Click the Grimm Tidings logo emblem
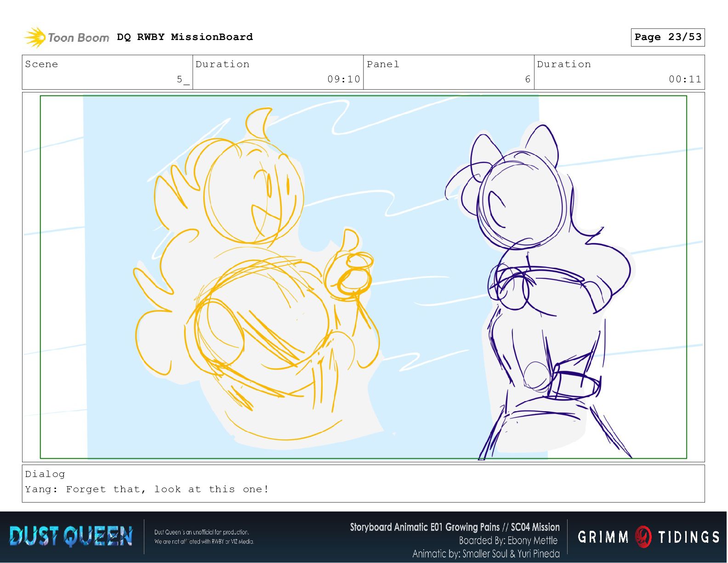The width and height of the screenshot is (728, 563). 643,537
